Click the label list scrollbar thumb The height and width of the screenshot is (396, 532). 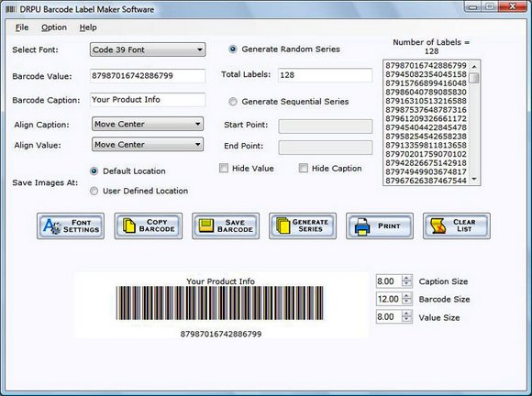point(474,78)
